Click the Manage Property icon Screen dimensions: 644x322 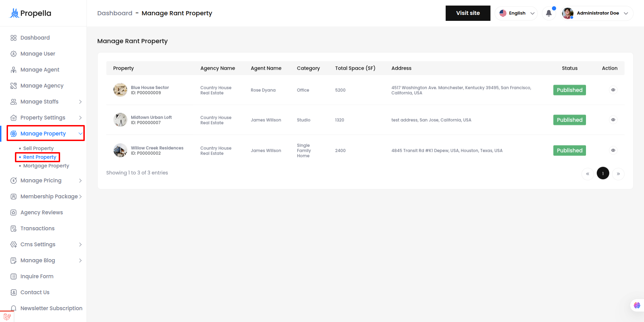[x=14, y=134]
